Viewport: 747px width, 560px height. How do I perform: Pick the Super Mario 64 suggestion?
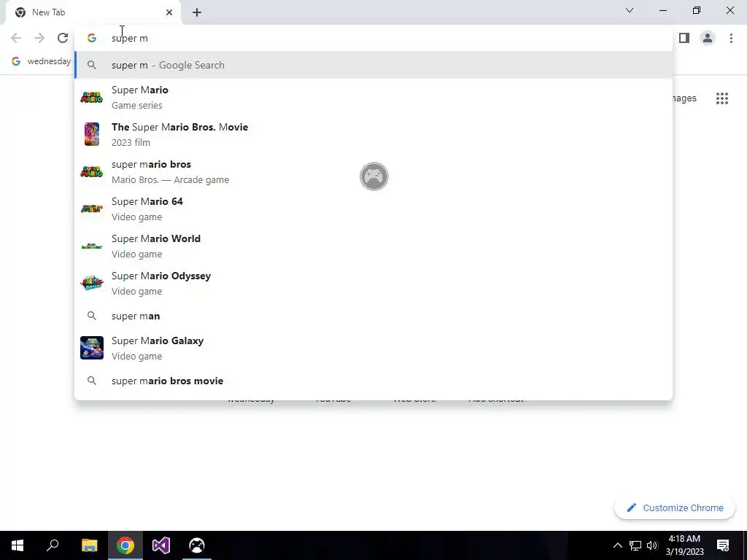(373, 209)
